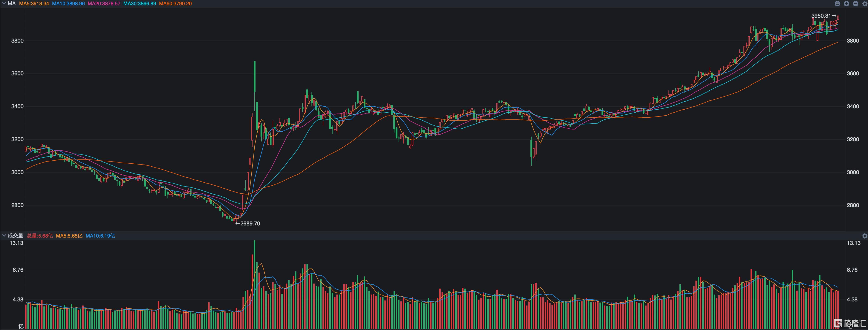This screenshot has width=868, height=330.
Task: Collapse the 成交量 panel chevron
Action: coord(4,235)
